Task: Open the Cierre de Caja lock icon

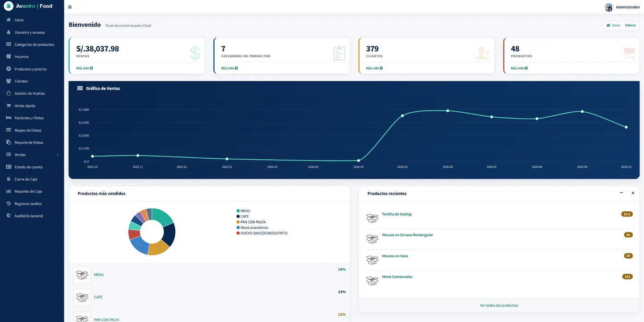Action: pos(8,179)
